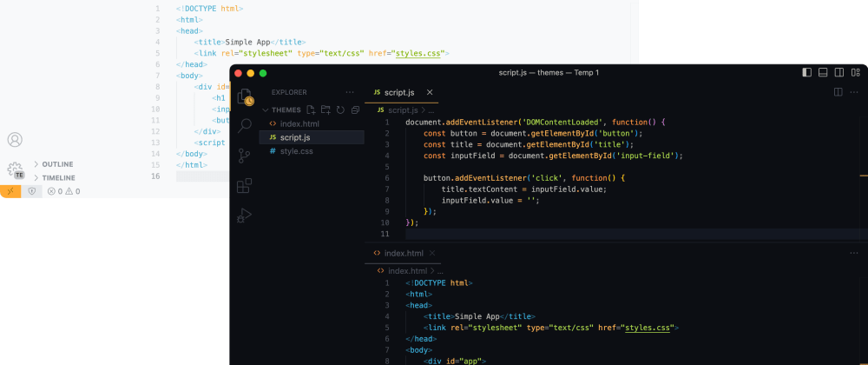The width and height of the screenshot is (868, 365).
Task: Split the script.js editor right
Action: click(x=838, y=92)
